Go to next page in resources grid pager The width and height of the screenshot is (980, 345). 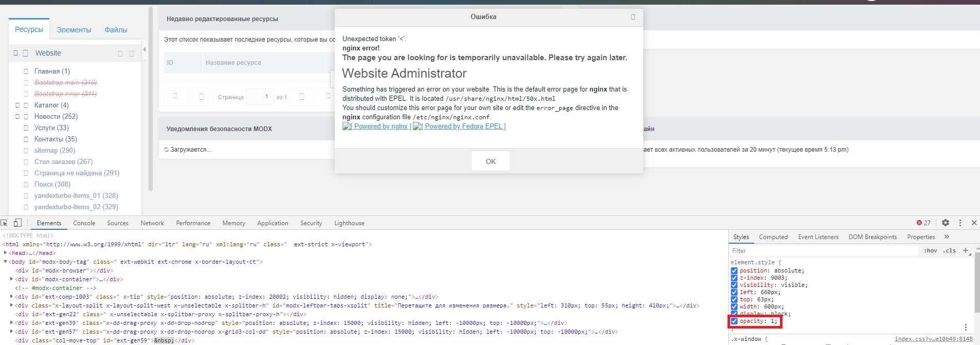tap(302, 96)
